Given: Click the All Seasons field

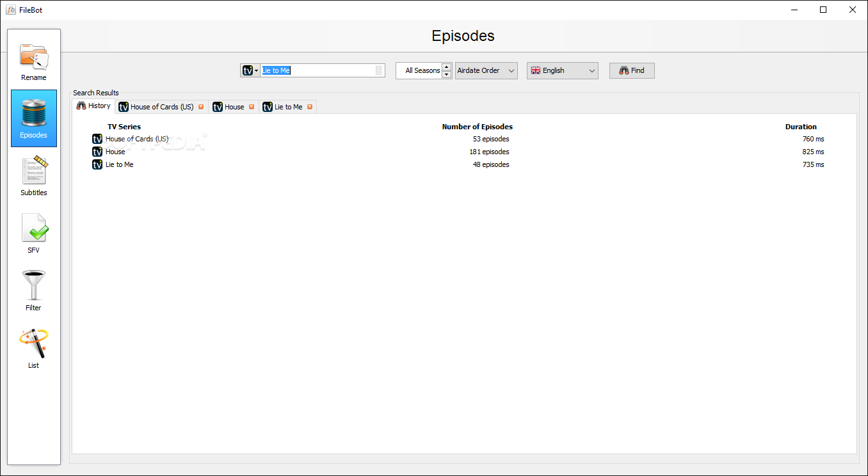Looking at the screenshot, I should pos(419,70).
